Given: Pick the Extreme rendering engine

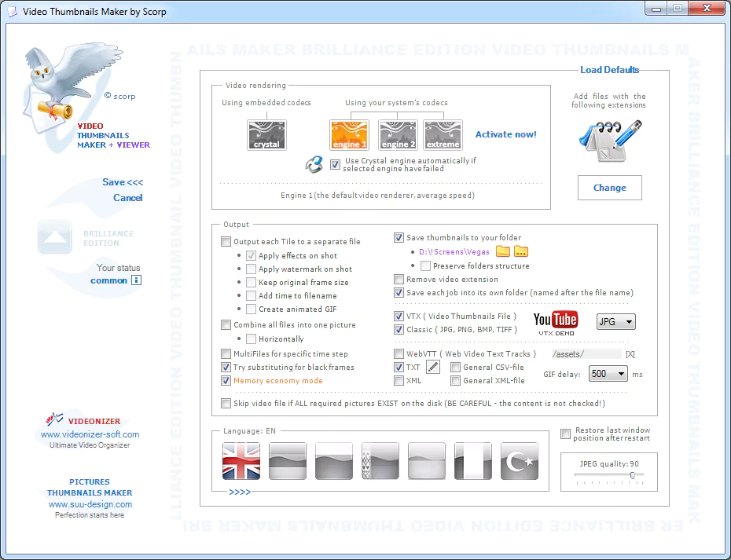Looking at the screenshot, I should click(443, 134).
